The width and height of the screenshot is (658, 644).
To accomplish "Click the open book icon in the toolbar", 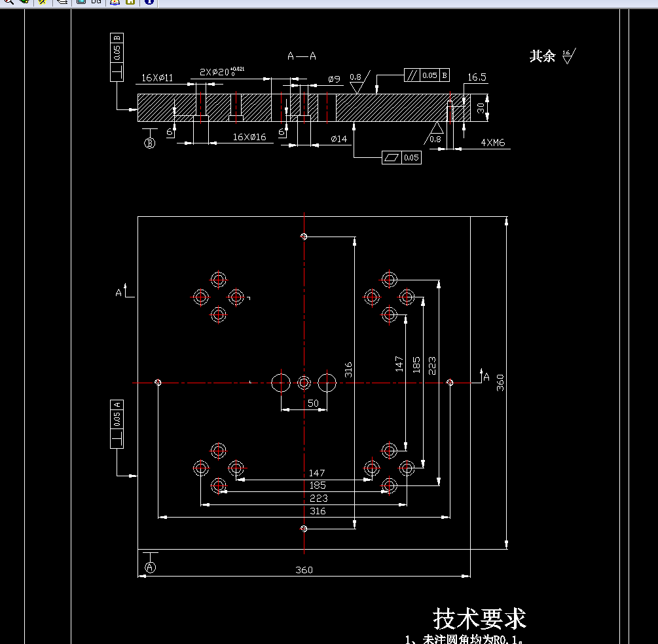I will [115, 2].
